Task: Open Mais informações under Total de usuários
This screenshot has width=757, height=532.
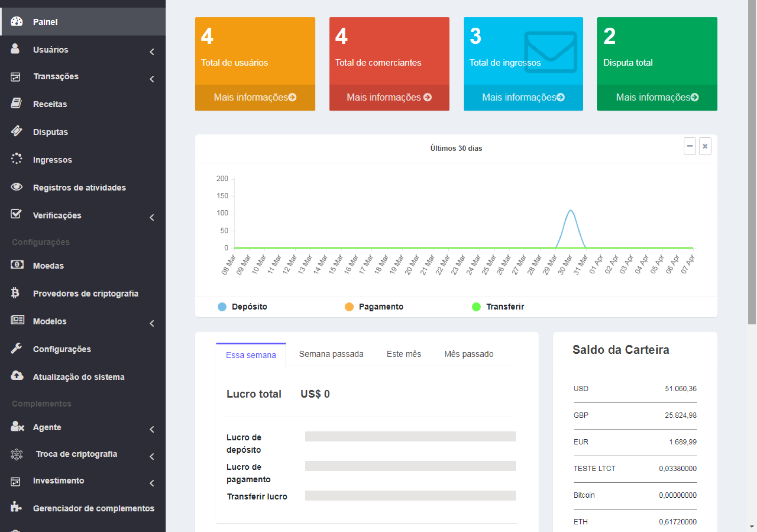Action: [255, 97]
